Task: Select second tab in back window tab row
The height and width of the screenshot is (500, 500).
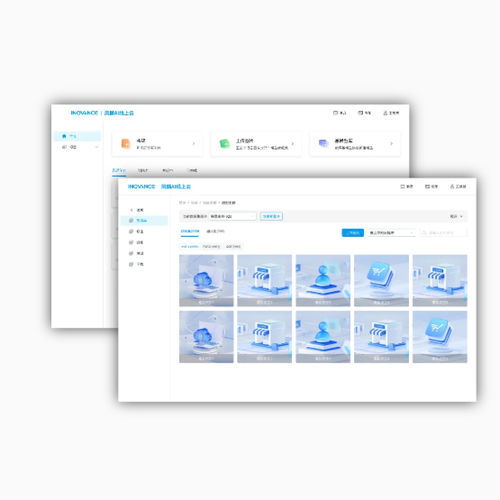Action: (143, 171)
